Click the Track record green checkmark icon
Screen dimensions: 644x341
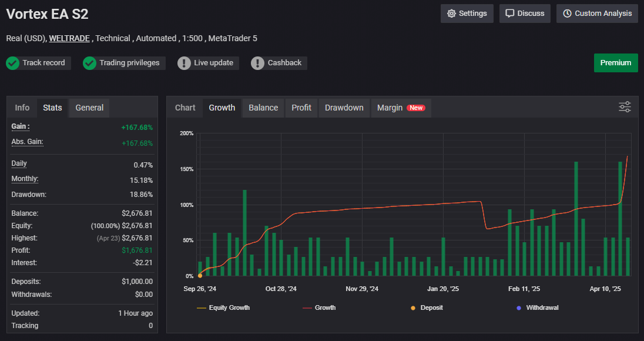(x=13, y=63)
